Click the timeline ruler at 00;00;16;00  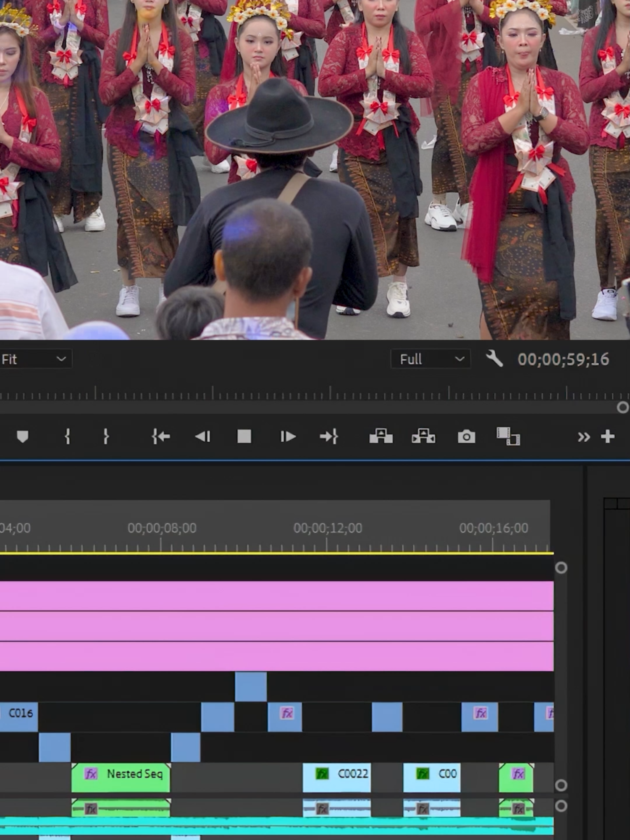(493, 528)
